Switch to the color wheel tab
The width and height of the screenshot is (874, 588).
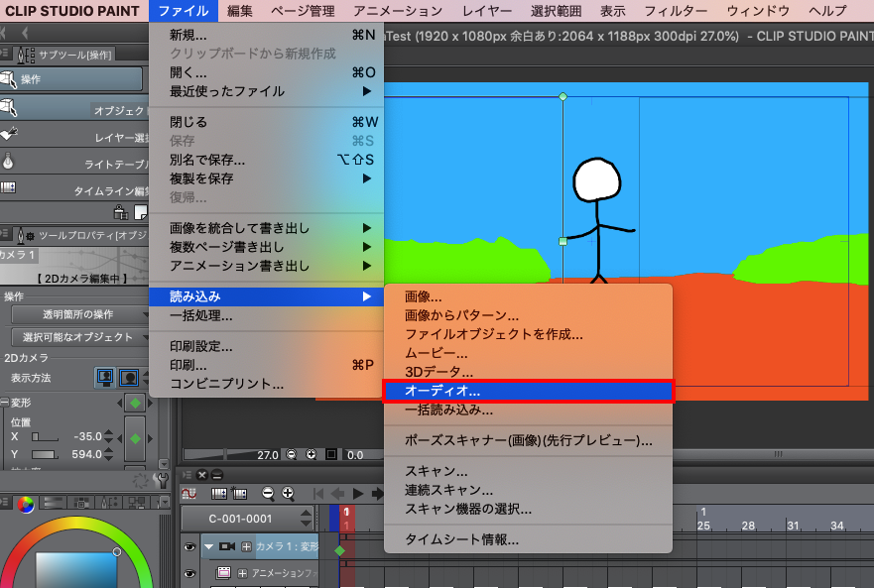[x=26, y=504]
